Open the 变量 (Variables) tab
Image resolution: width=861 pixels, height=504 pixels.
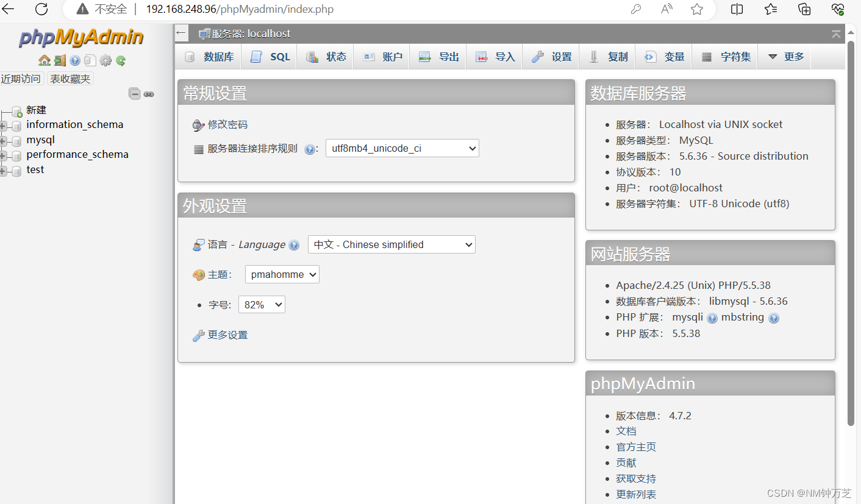point(664,57)
